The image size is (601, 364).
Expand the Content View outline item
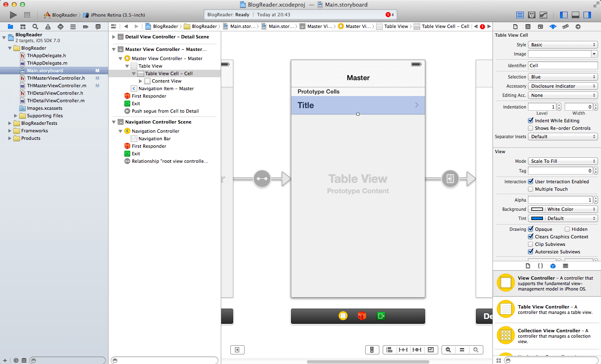click(141, 81)
